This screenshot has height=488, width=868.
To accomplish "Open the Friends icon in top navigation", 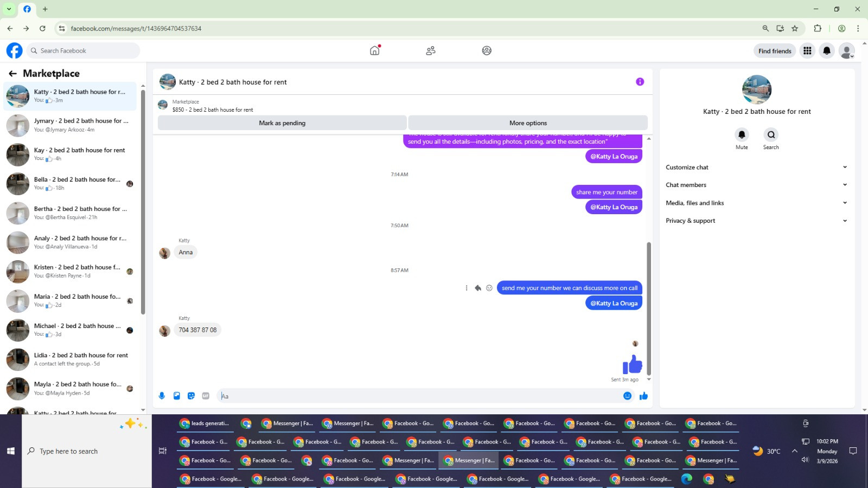I will tap(431, 50).
